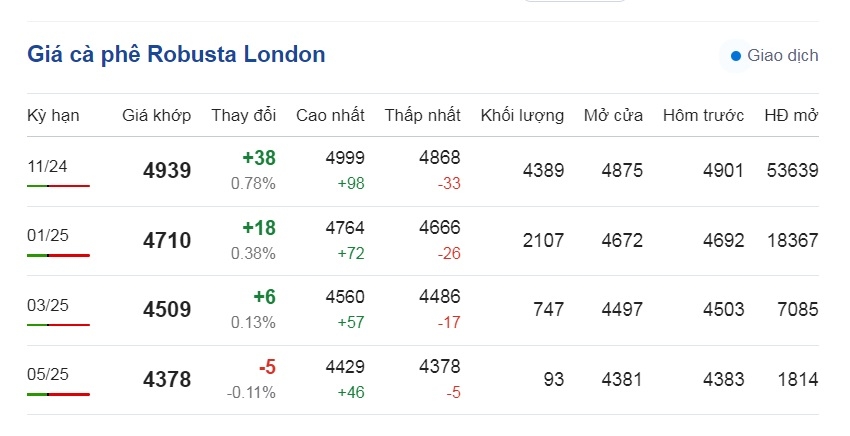850x436 pixels.
Task: Select the 11/24 contract term
Action: tap(47, 166)
